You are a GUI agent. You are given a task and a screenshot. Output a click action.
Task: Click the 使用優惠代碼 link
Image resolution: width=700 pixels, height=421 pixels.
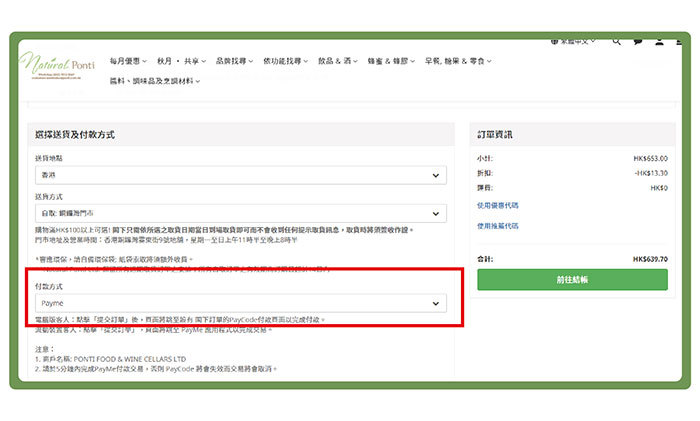coord(498,205)
